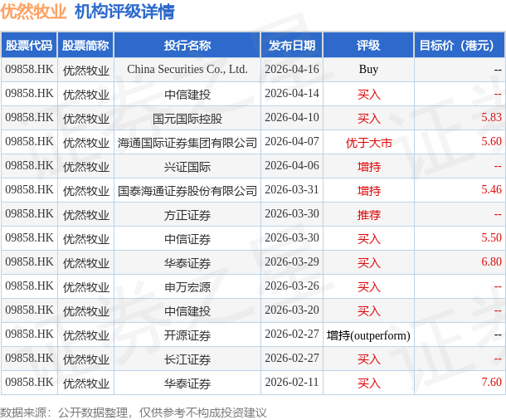The image size is (506, 420).
Task: Select the 申万宏源 cell
Action: pos(187,287)
